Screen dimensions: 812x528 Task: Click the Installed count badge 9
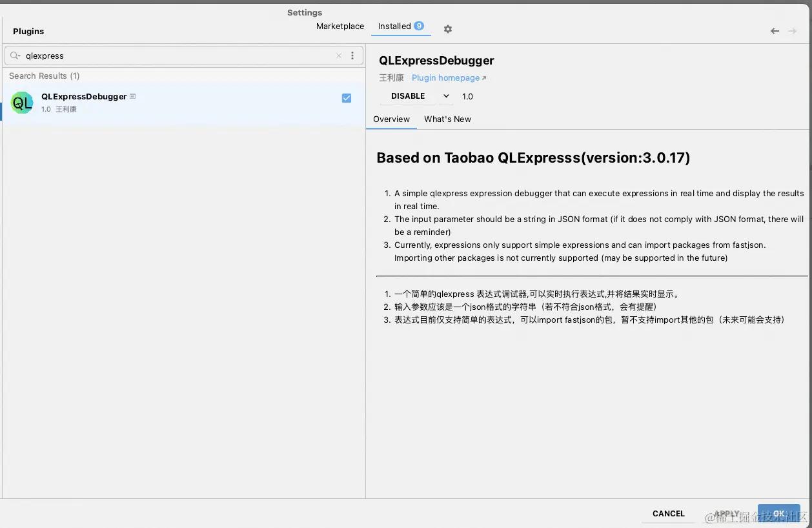tap(419, 26)
